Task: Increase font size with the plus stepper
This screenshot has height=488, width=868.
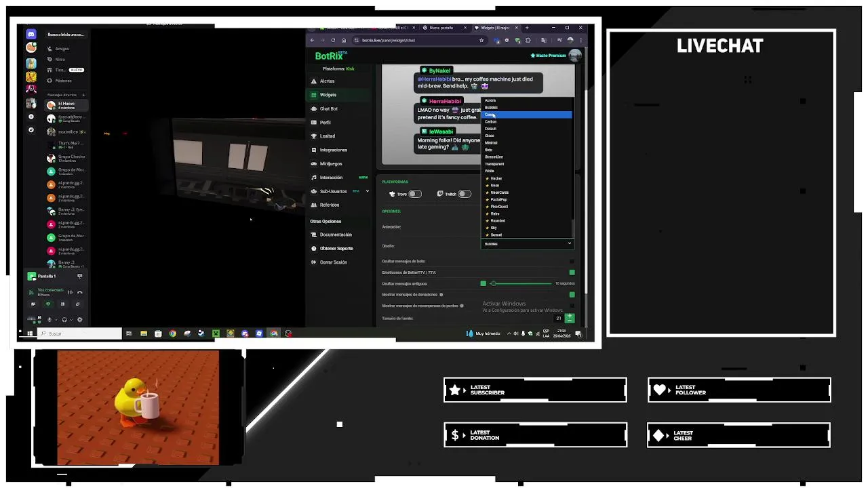Action: coord(570,316)
